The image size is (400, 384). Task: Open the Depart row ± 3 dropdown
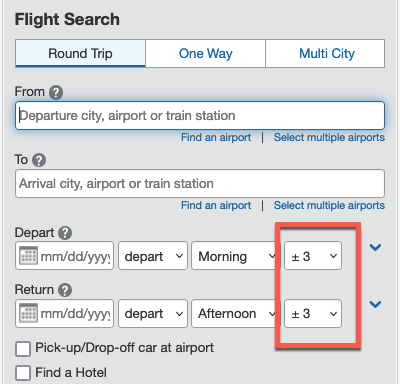(313, 256)
